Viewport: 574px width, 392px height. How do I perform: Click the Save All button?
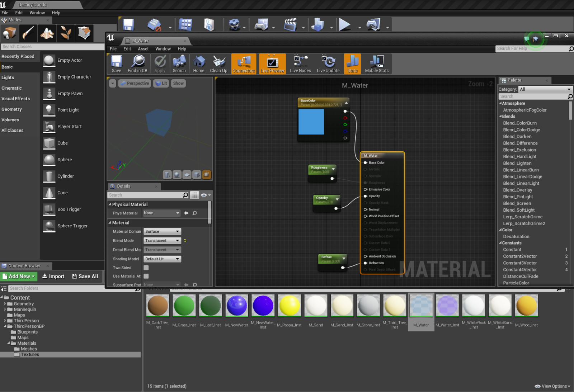pos(85,276)
